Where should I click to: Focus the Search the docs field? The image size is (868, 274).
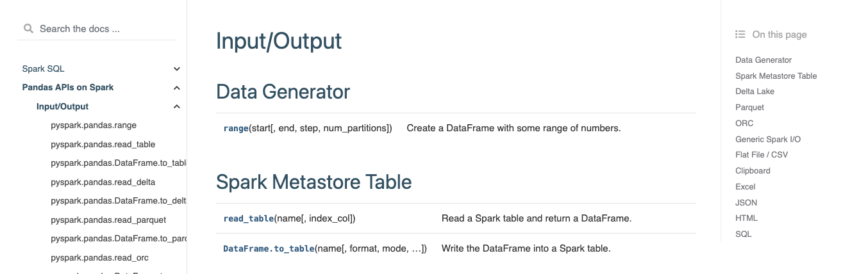click(x=103, y=29)
